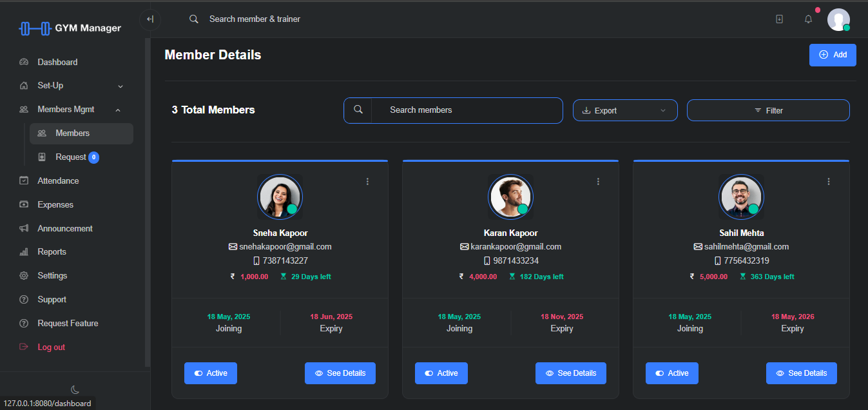Open three-dot menu on Sahil Mehta card
868x410 pixels.
829,182
